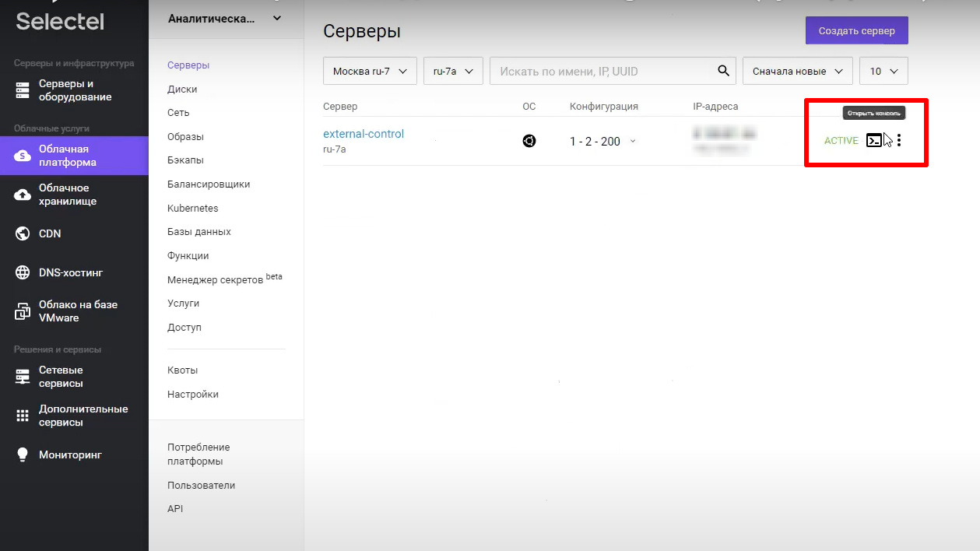Select Kubernetes in the platform menu

[x=192, y=208]
